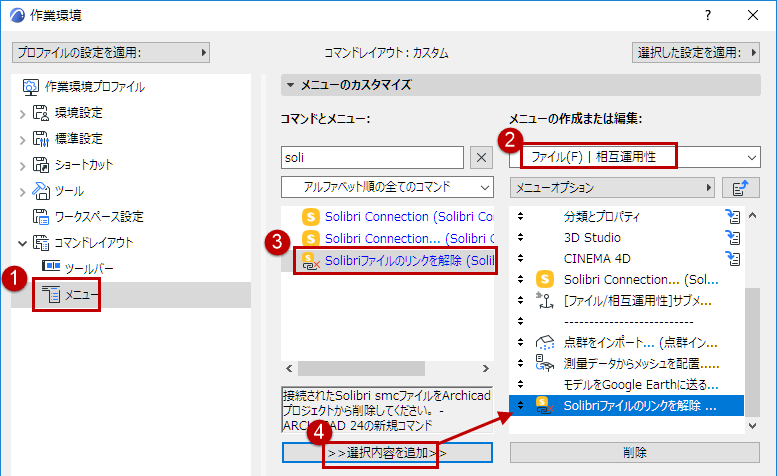The height and width of the screenshot is (476, 777).
Task: Click the >>選択内容を追加>> button
Action: click(388, 453)
